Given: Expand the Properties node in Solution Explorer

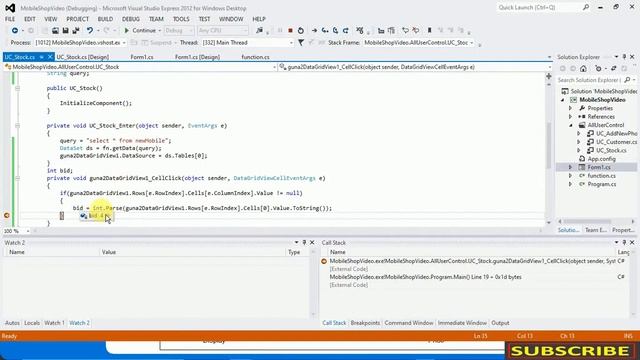Looking at the screenshot, I should click(x=571, y=108).
